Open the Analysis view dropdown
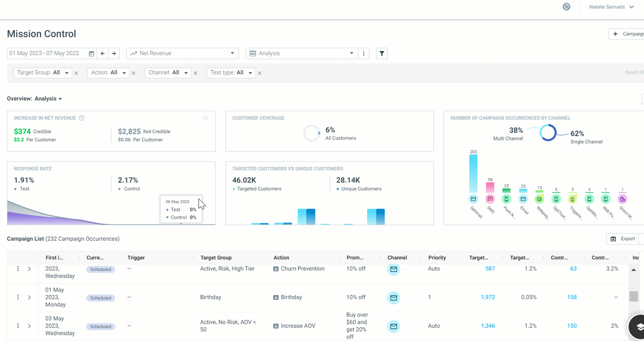 302,54
